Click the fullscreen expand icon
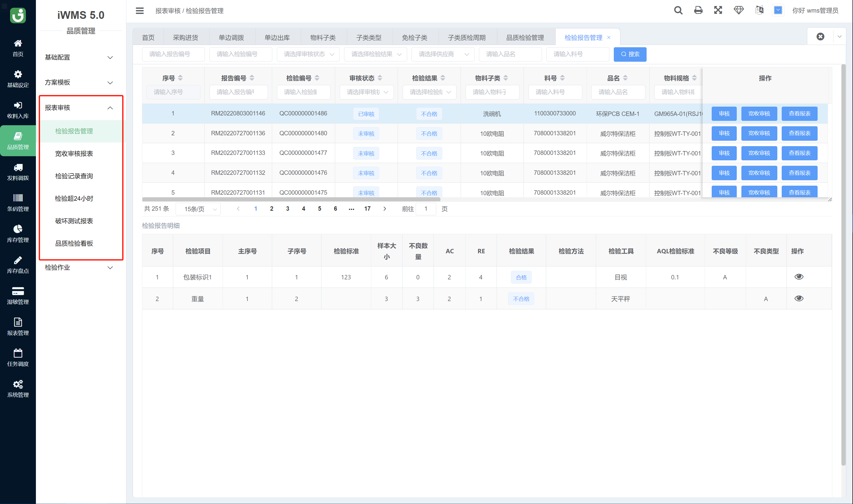The width and height of the screenshot is (853, 504). [x=718, y=10]
